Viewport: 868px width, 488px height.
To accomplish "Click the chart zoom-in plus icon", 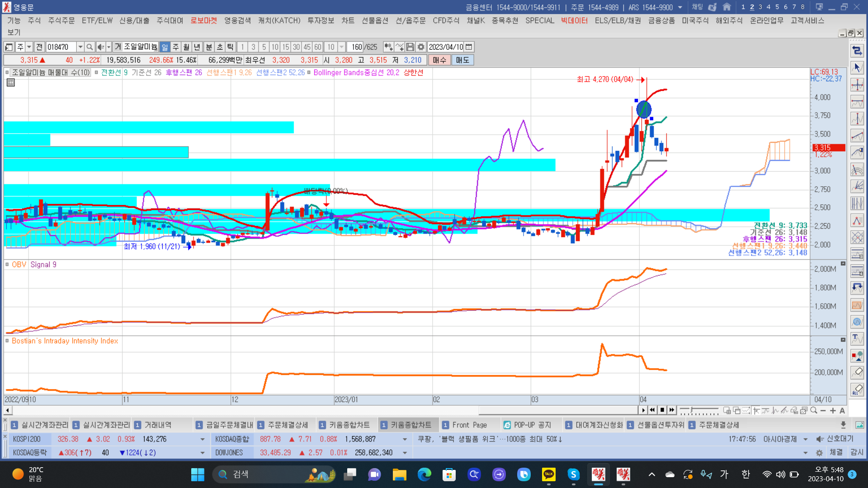I will pos(833,410).
